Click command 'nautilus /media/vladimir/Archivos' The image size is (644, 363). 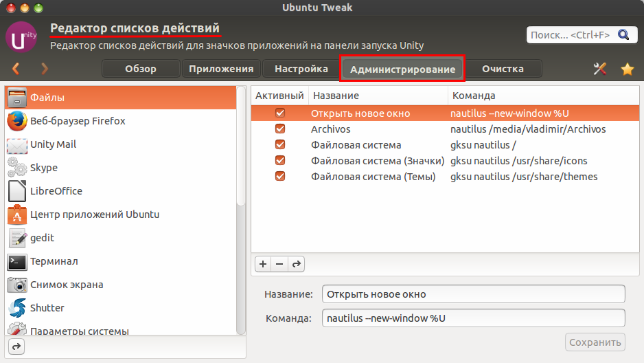[x=528, y=129]
